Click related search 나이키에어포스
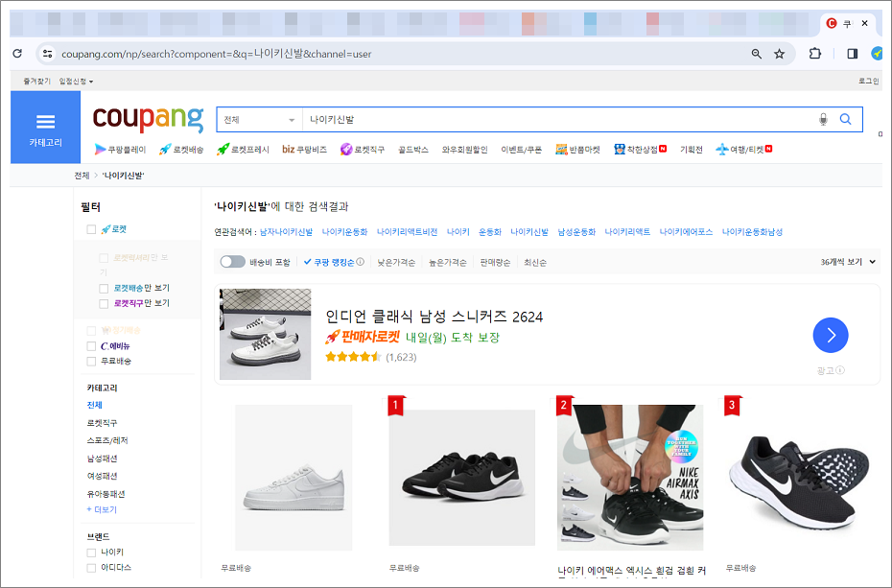This screenshot has width=892, height=588. [x=686, y=232]
